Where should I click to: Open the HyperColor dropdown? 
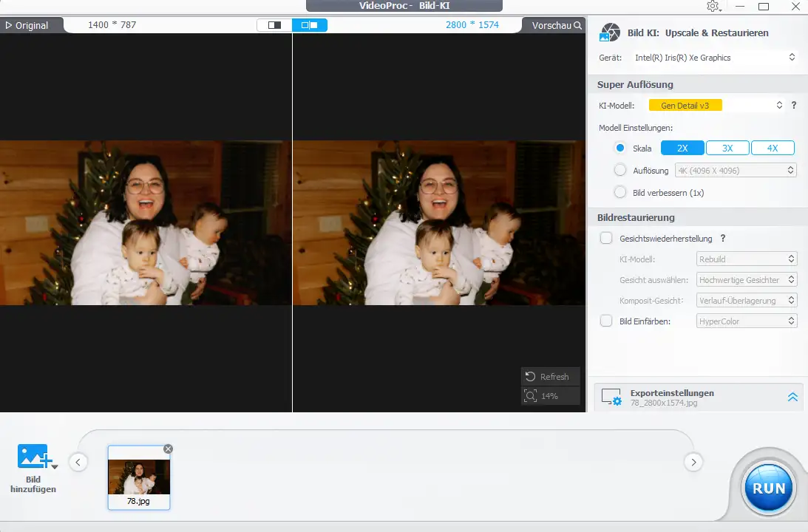pyautogui.click(x=746, y=321)
